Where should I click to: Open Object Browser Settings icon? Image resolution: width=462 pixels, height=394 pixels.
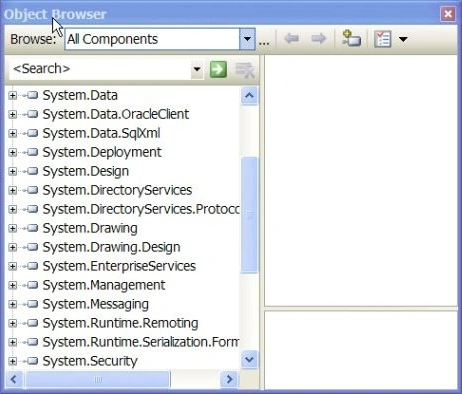[382, 39]
